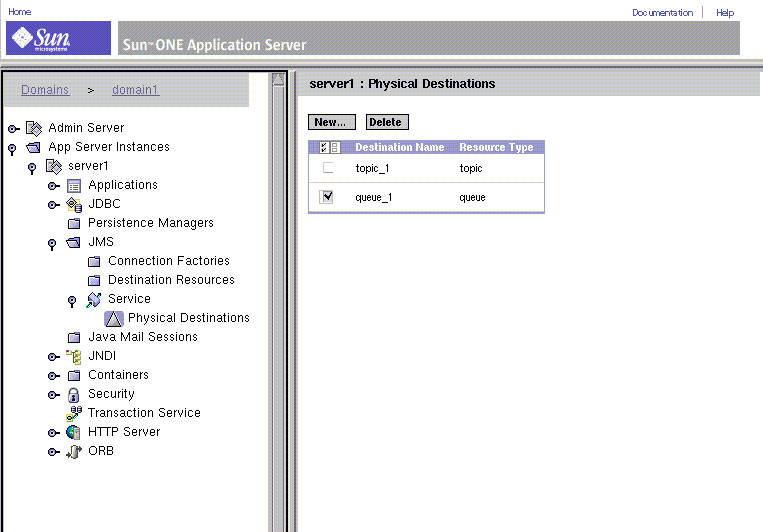Screen dimensions: 763x532
Task: Check the topic_1 row checkbox
Action: pos(328,168)
